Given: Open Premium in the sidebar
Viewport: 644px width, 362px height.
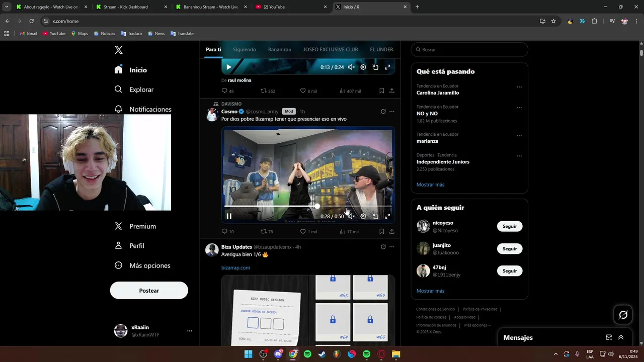Looking at the screenshot, I should point(135,226).
